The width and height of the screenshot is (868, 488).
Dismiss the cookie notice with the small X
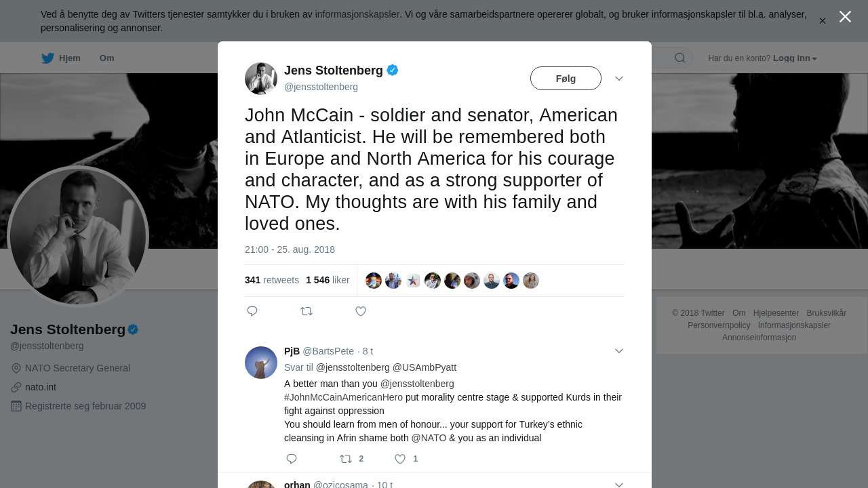click(822, 21)
